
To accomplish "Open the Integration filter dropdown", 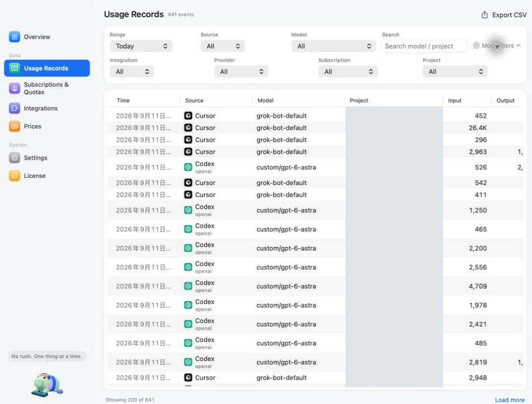I will pos(131,72).
